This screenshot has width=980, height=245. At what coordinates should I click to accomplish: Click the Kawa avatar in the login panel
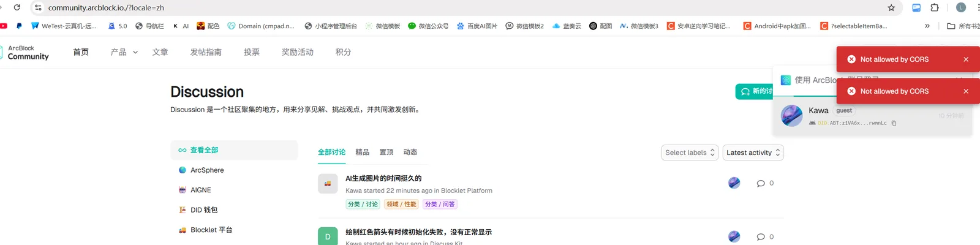point(792,115)
